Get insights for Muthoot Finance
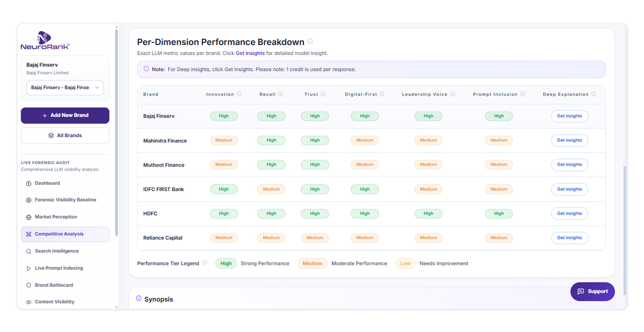The image size is (644, 332). [x=570, y=165]
